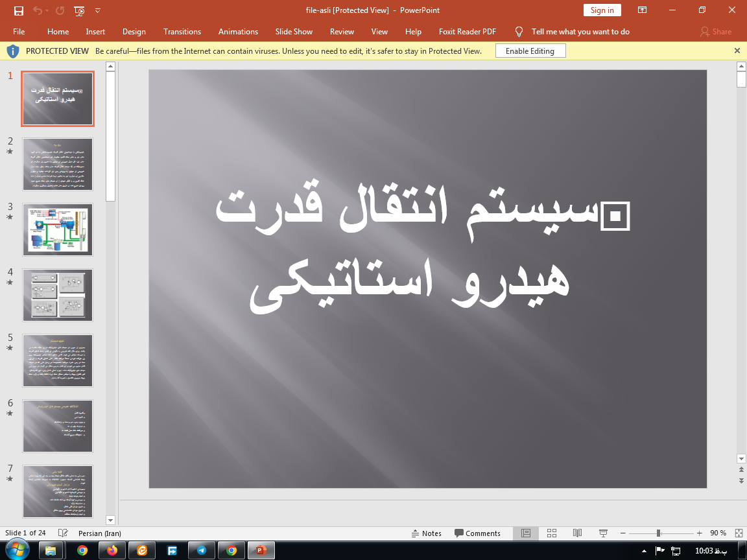Open the Help tab

coord(413,31)
